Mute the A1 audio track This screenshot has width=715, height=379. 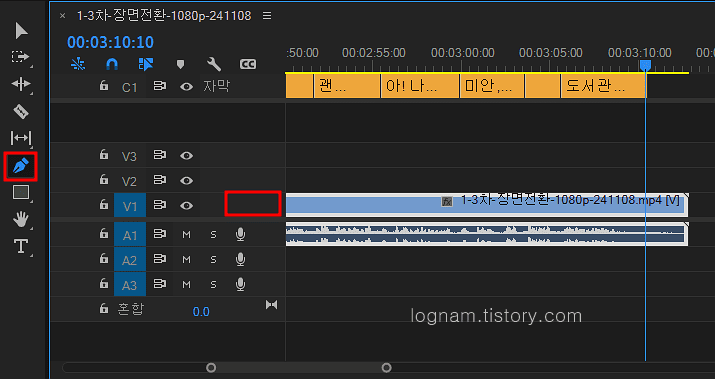tap(186, 234)
